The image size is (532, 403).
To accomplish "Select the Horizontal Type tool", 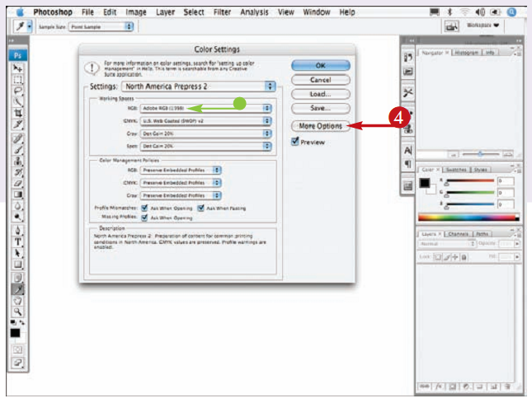I will [x=17, y=241].
